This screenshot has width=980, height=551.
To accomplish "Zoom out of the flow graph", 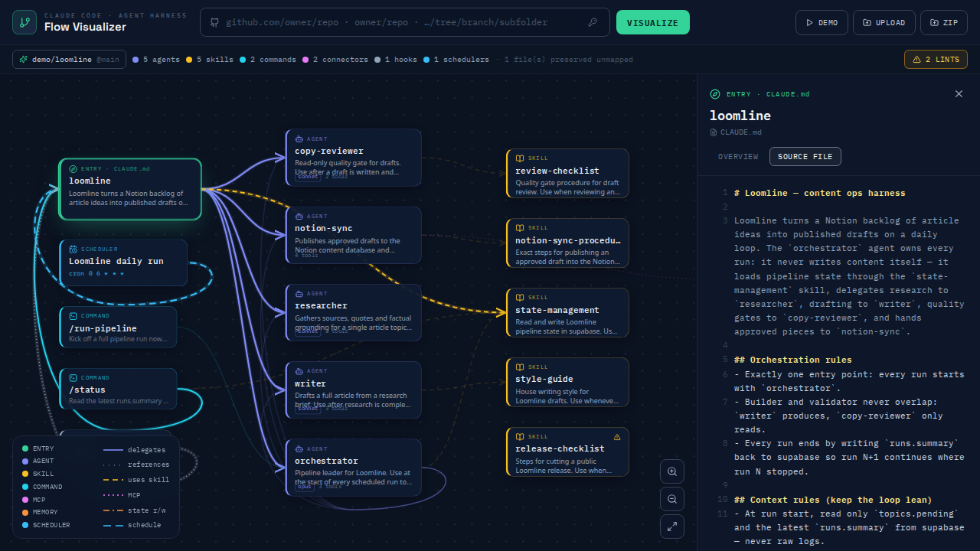I will click(x=672, y=499).
